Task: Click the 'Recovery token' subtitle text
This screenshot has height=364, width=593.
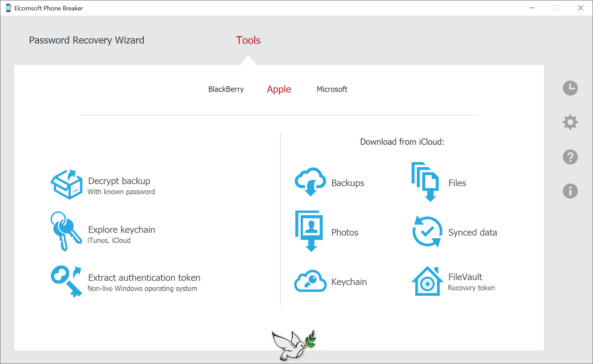Action: pos(471,288)
